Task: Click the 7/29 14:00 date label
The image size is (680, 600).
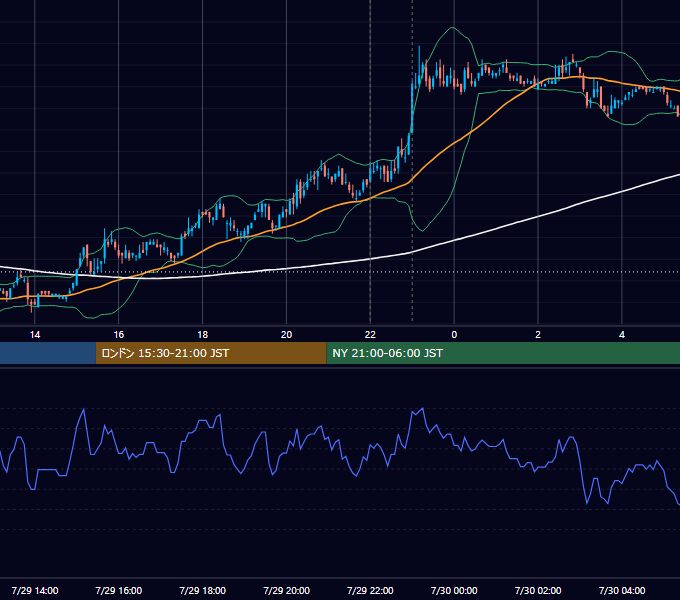Action: point(35,590)
